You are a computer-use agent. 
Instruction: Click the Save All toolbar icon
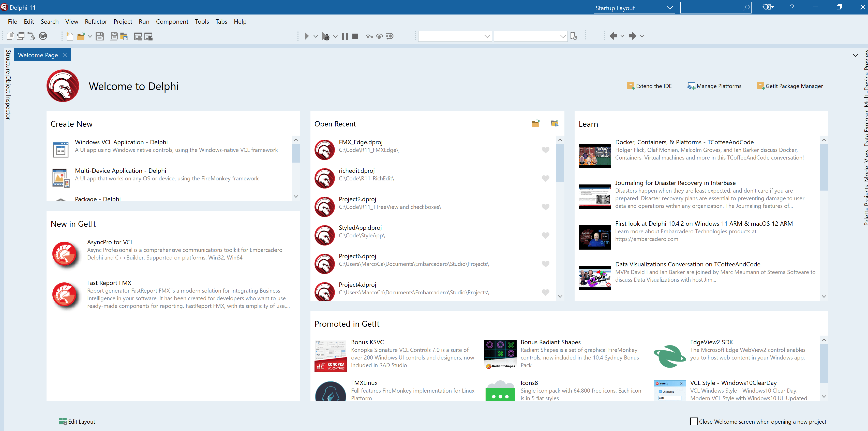pos(114,36)
